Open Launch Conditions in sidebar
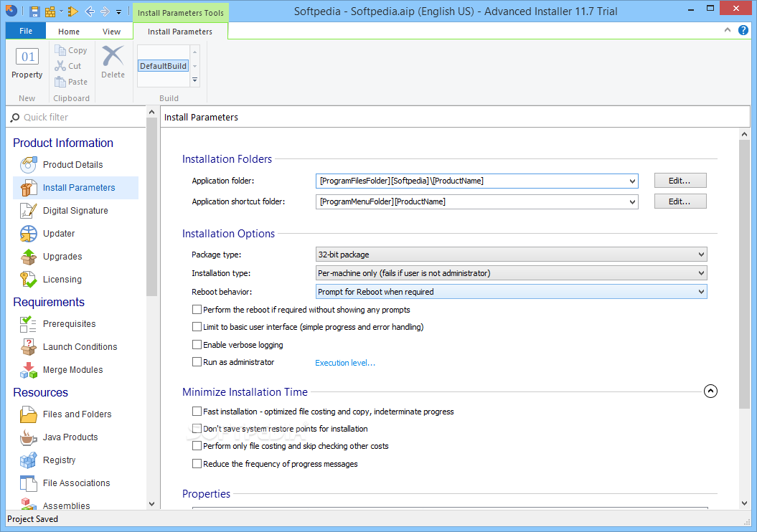This screenshot has height=532, width=757. coord(80,347)
